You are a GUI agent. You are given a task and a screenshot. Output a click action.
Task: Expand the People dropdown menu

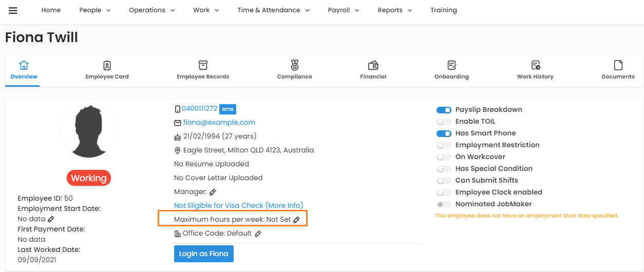coord(94,10)
